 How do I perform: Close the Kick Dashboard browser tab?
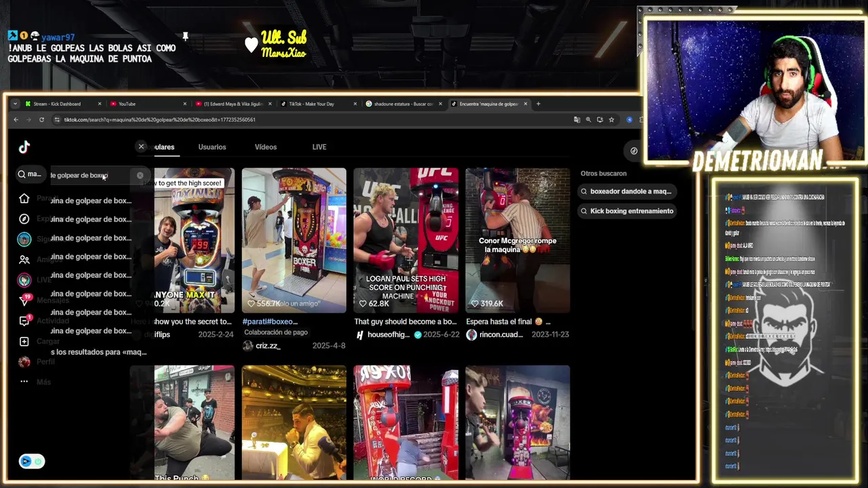coord(100,104)
